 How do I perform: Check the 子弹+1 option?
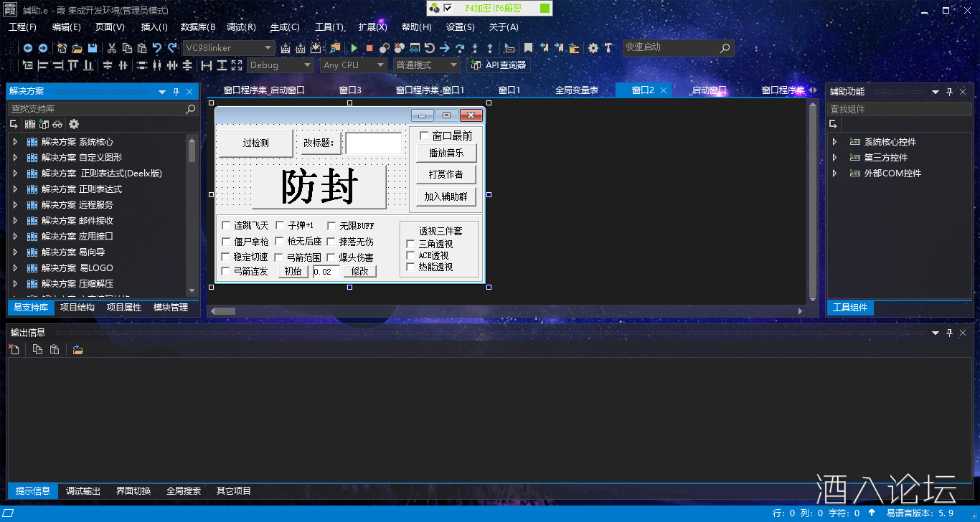coord(280,225)
